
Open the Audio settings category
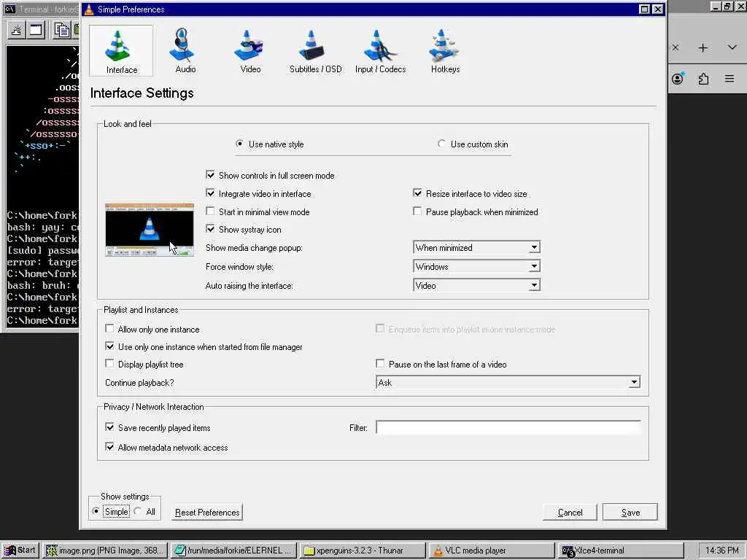pos(185,51)
